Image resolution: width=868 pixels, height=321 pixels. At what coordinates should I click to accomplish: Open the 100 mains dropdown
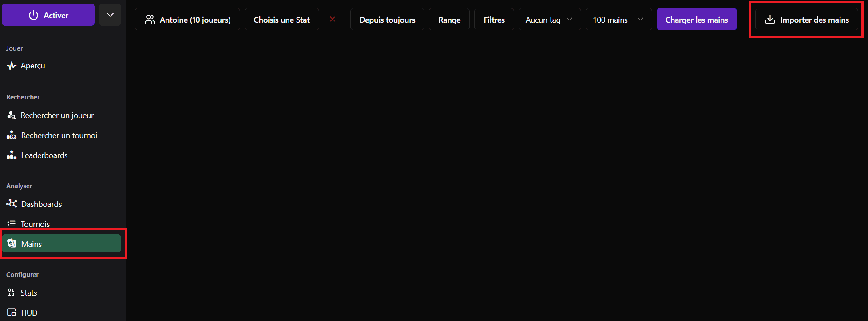pos(618,20)
